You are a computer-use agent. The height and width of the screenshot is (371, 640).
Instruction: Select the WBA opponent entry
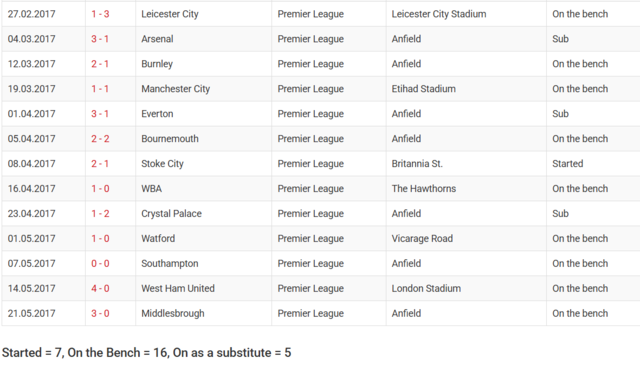[x=151, y=189]
